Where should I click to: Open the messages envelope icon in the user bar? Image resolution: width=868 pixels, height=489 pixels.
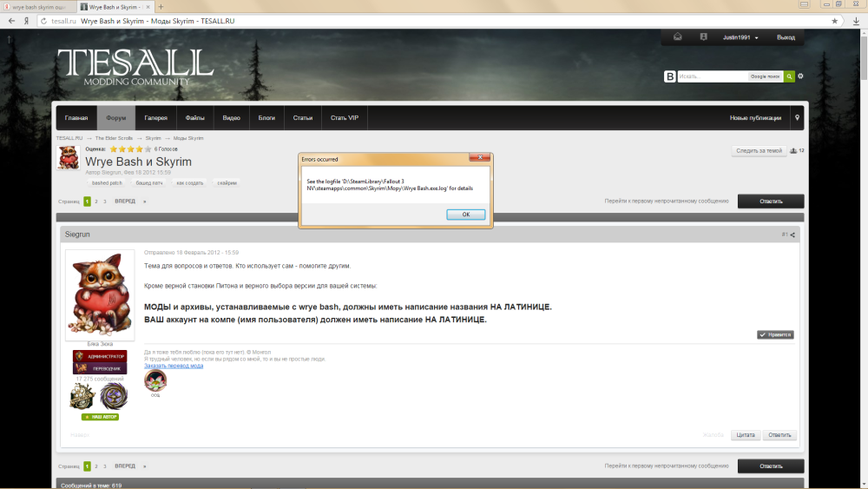pyautogui.click(x=678, y=37)
